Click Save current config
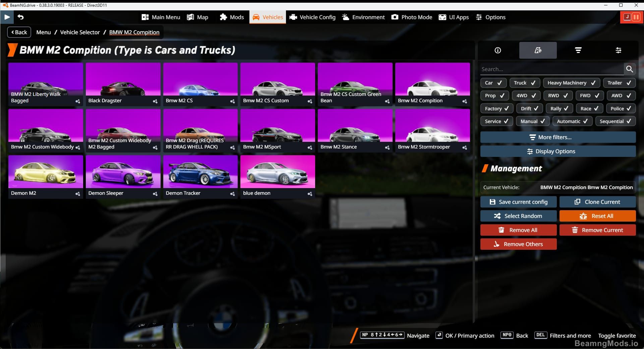This screenshot has width=644, height=349. [518, 201]
